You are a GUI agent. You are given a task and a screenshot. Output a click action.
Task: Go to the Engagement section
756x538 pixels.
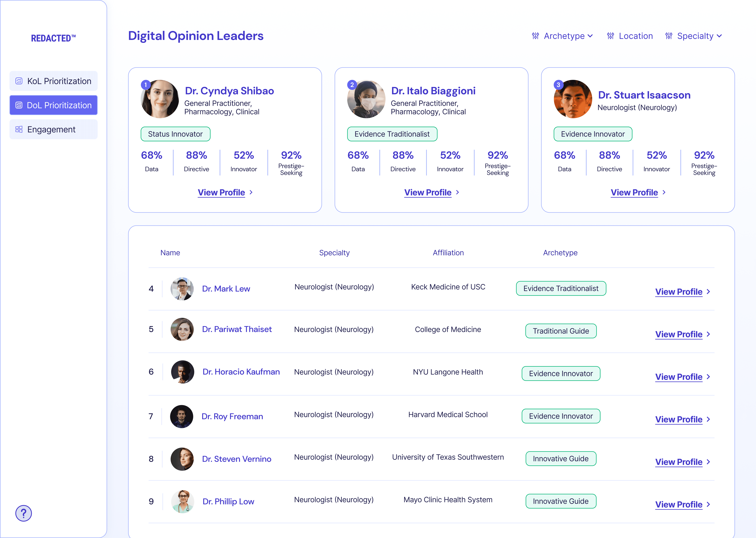[x=54, y=130]
